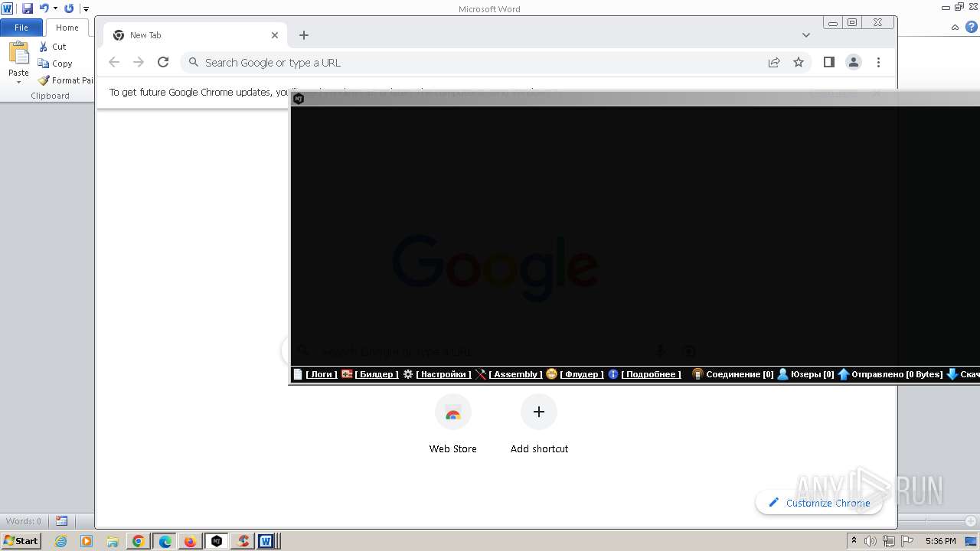This screenshot has height=551, width=980.
Task: Go back in Chrome
Action: click(114, 63)
